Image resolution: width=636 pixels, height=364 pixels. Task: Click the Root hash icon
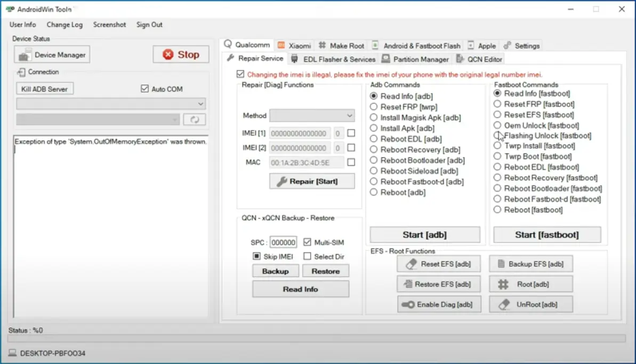click(x=503, y=284)
